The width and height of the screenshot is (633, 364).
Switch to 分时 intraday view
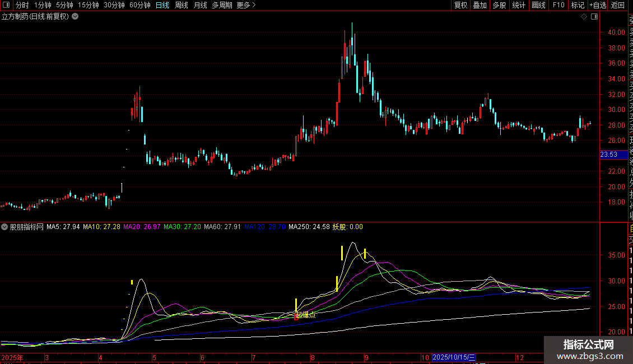(x=22, y=5)
